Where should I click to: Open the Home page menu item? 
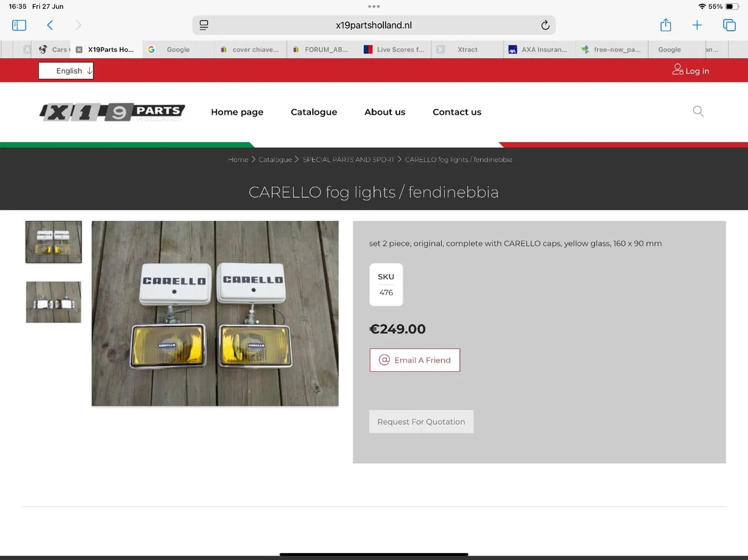tap(237, 112)
